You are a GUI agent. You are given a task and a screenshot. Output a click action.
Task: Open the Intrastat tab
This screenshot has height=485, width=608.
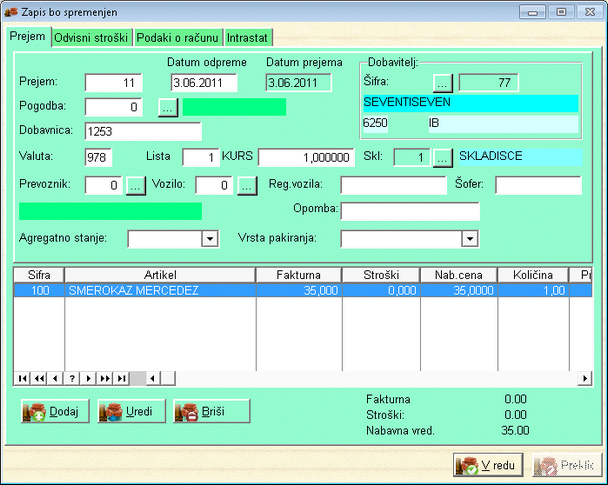247,37
